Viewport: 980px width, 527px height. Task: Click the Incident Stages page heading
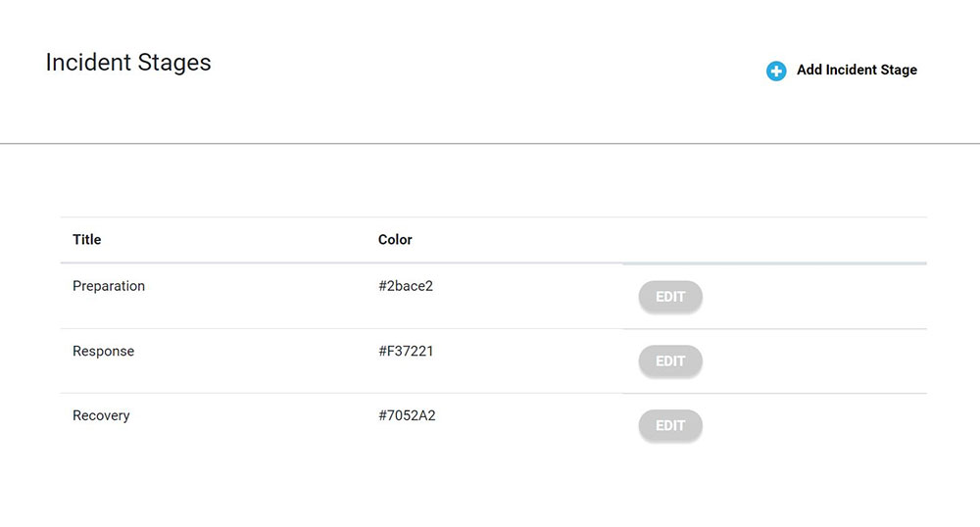tap(128, 63)
